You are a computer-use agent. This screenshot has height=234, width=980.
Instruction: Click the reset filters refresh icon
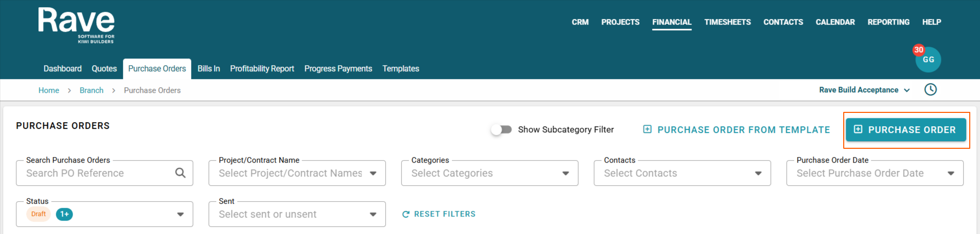(406, 215)
